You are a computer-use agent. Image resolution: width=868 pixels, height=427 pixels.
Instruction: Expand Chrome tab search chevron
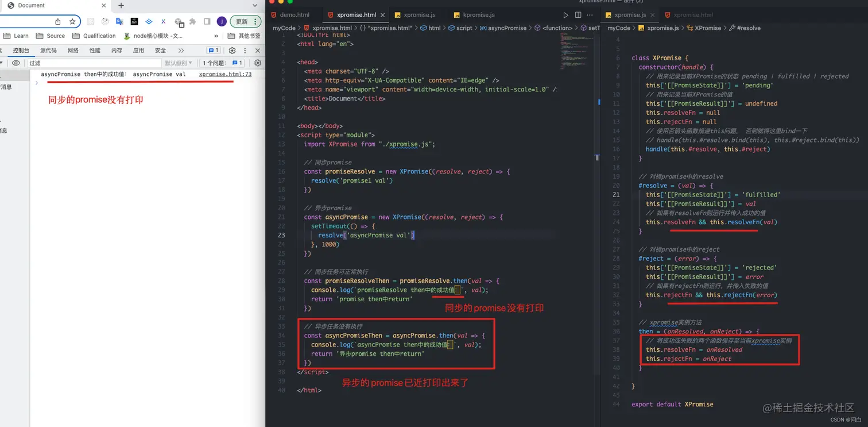click(x=255, y=6)
